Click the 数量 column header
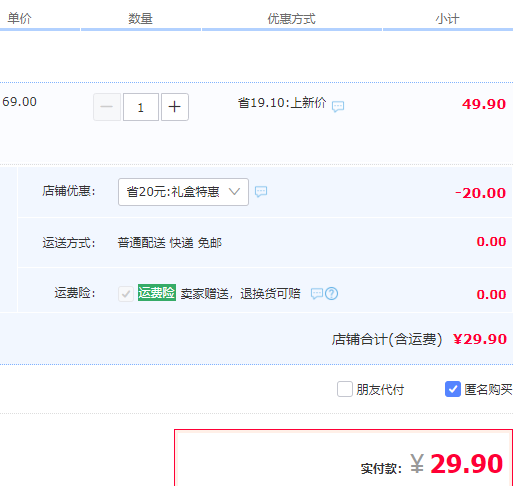 [140, 19]
